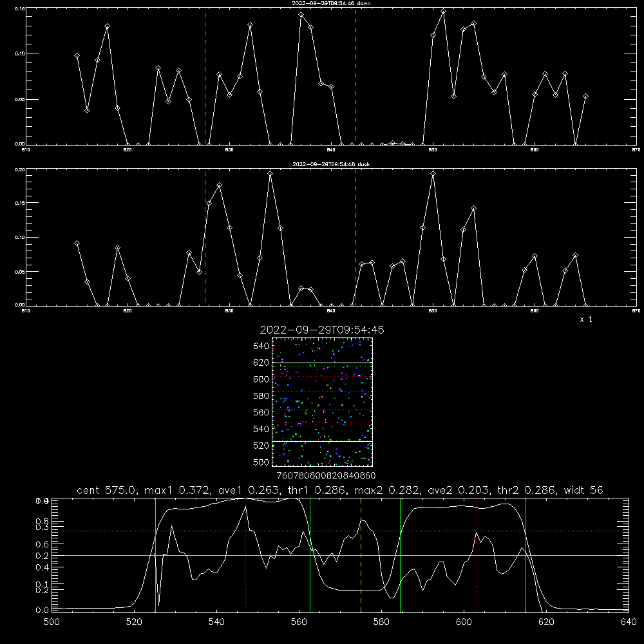Click the image panel y-axis label 520
The height and width of the screenshot is (644, 644).
tap(261, 446)
